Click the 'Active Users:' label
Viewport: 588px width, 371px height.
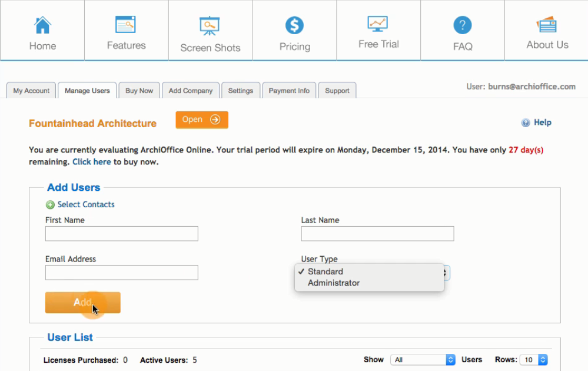pyautogui.click(x=164, y=360)
